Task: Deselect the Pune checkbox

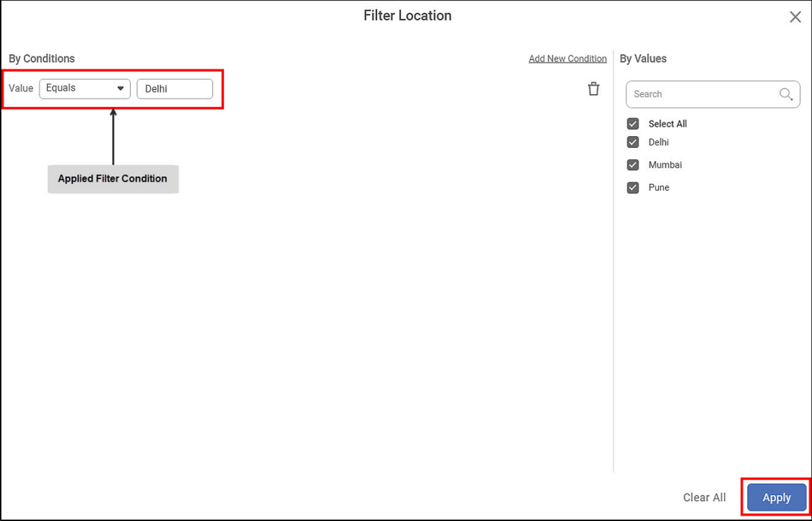Action: point(633,187)
